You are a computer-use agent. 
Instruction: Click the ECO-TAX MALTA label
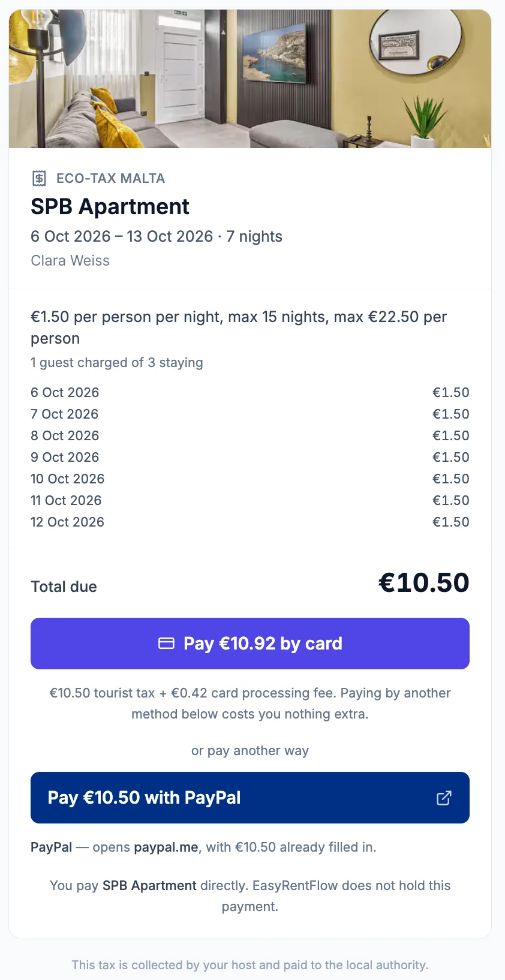(110, 178)
